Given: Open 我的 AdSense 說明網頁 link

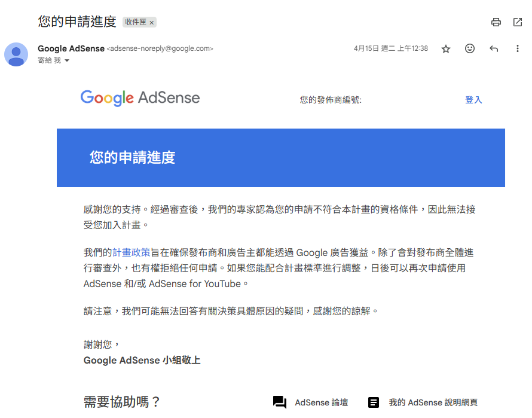Looking at the screenshot, I should pyautogui.click(x=433, y=402).
